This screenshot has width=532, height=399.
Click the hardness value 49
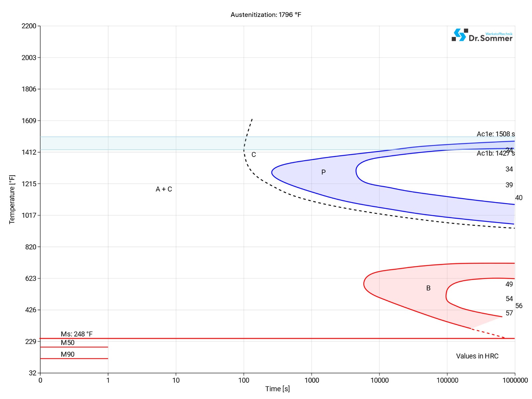pos(509,284)
